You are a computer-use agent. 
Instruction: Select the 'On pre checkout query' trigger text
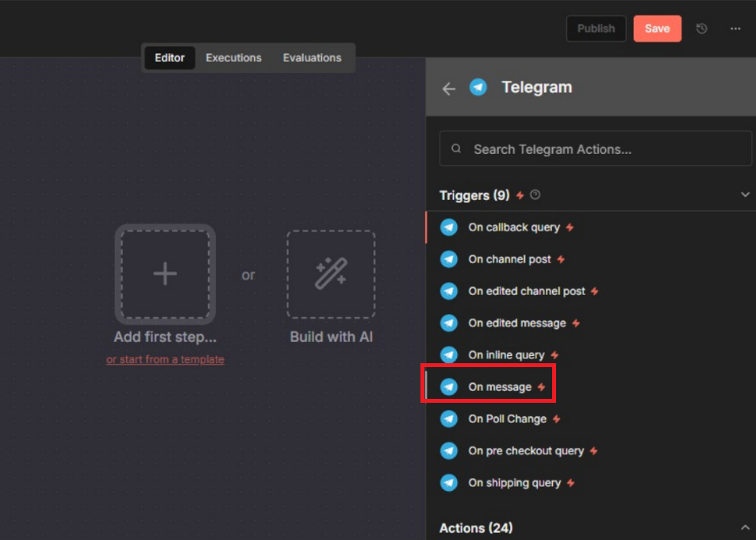tap(526, 451)
